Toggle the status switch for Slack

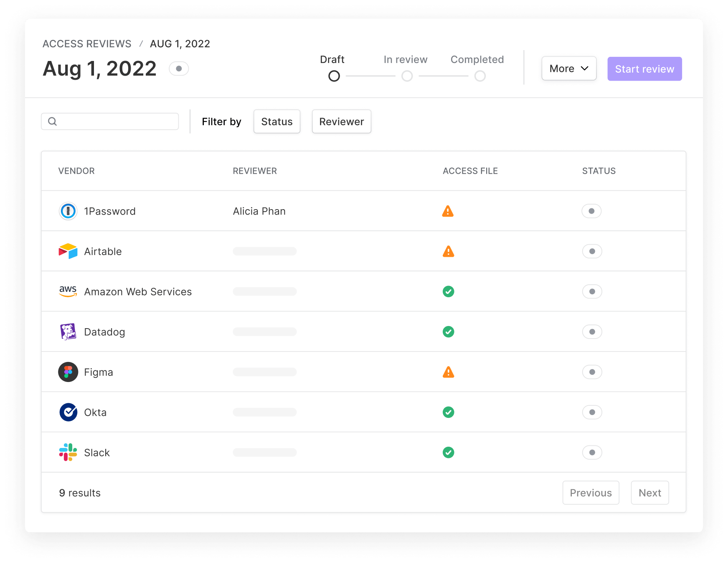pos(592,452)
